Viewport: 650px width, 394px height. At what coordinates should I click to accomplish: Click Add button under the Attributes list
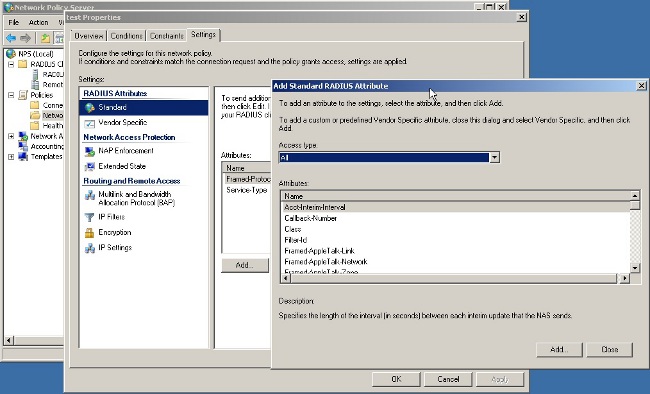[x=245, y=265]
